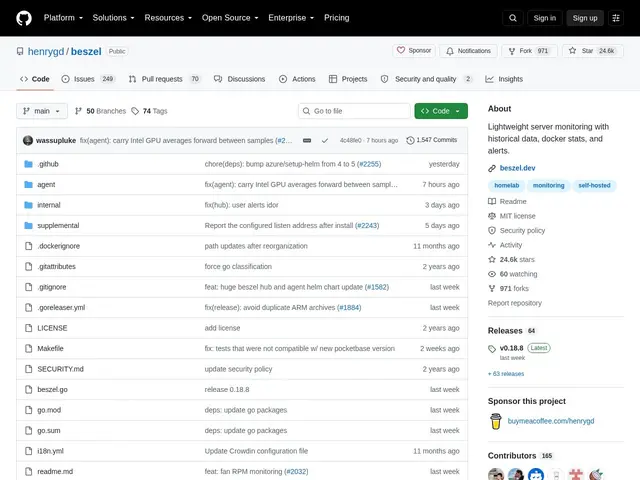Open the henrygd owner link
Image resolution: width=640 pixels, height=480 pixels.
point(46,51)
